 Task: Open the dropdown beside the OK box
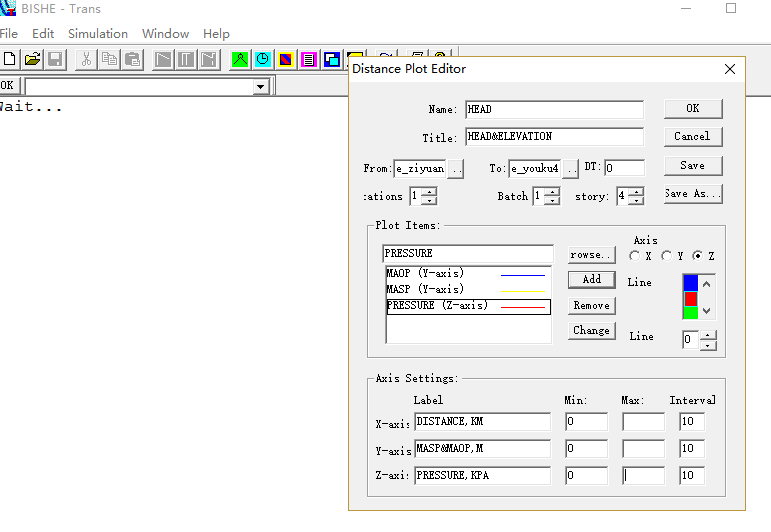pyautogui.click(x=261, y=87)
